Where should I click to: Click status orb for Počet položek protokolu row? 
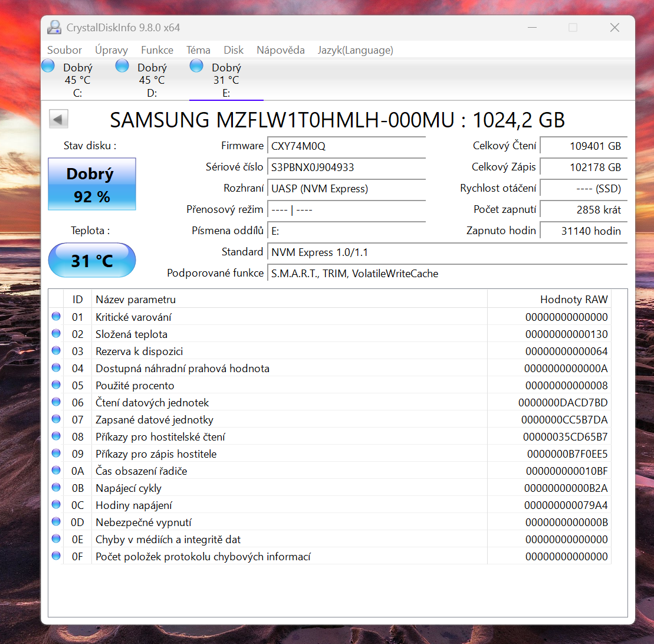[56, 556]
